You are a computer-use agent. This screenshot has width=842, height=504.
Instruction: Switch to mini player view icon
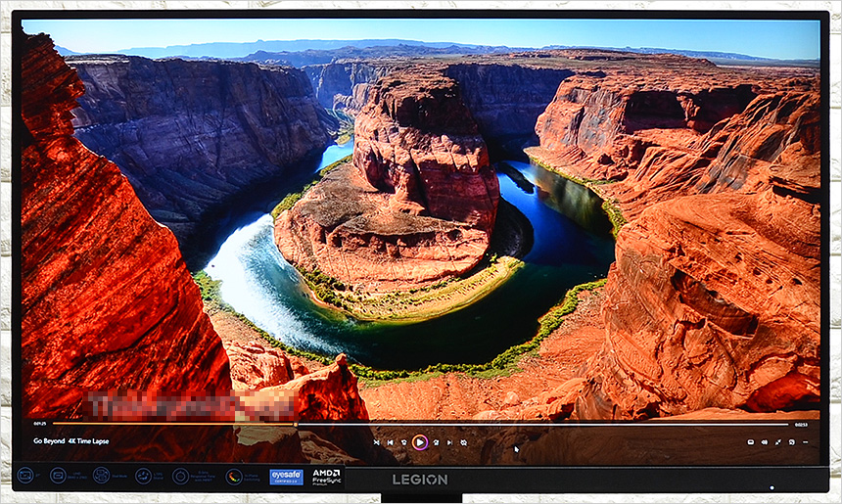click(x=791, y=442)
